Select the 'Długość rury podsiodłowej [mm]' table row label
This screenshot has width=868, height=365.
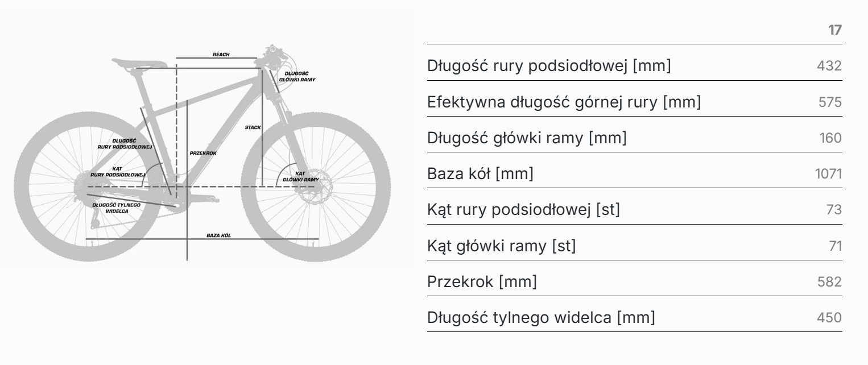tap(549, 66)
